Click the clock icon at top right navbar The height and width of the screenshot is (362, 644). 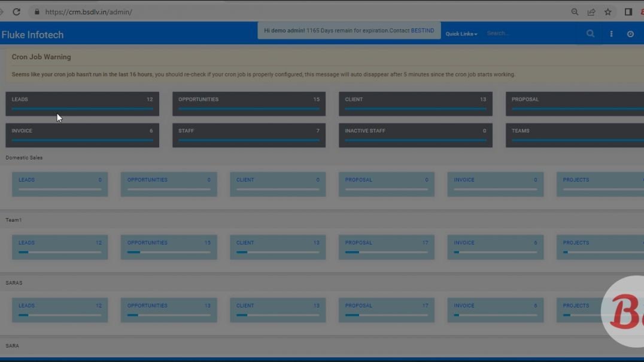(x=630, y=34)
